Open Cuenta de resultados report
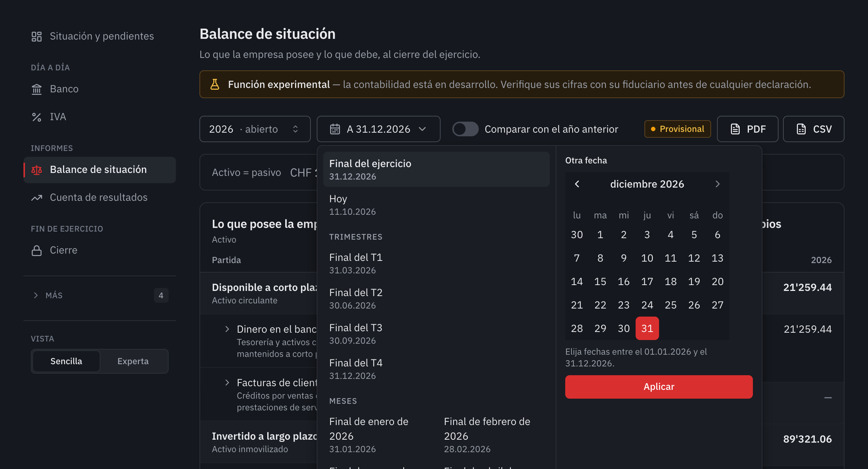Screen dimensions: 868x469 (100, 197)
